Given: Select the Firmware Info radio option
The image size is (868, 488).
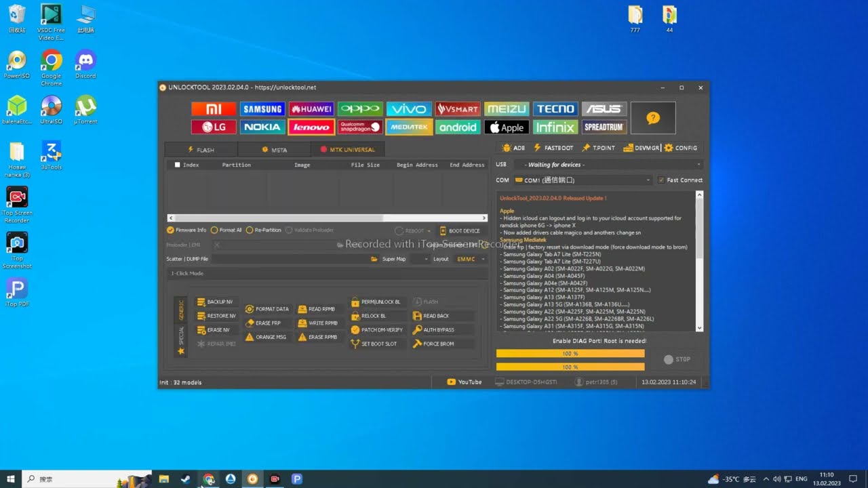Looking at the screenshot, I should click(x=186, y=230).
